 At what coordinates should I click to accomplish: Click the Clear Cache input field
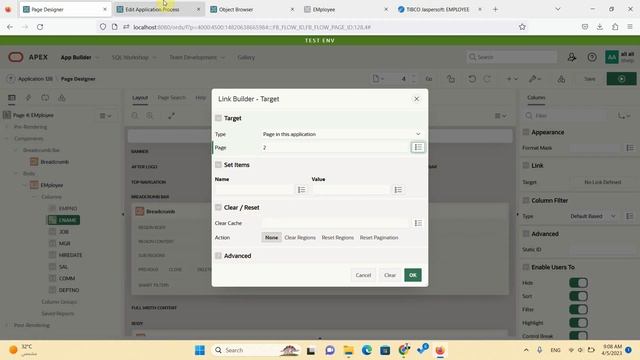point(336,223)
